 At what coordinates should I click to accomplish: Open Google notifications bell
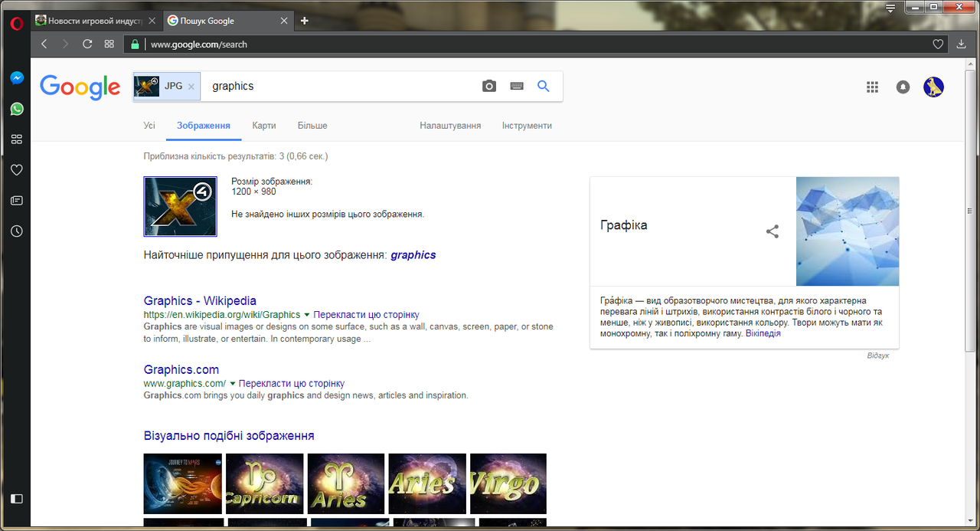tap(903, 87)
